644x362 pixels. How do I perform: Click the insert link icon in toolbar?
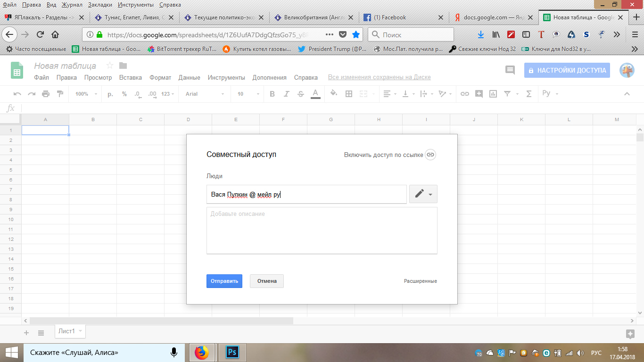pos(465,94)
